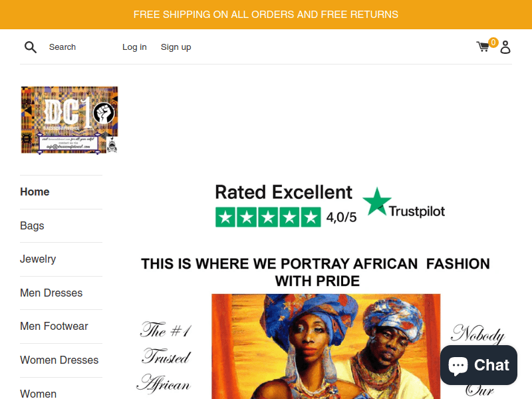This screenshot has width=532, height=399.
Task: Click into the Search text field
Action: point(78,47)
